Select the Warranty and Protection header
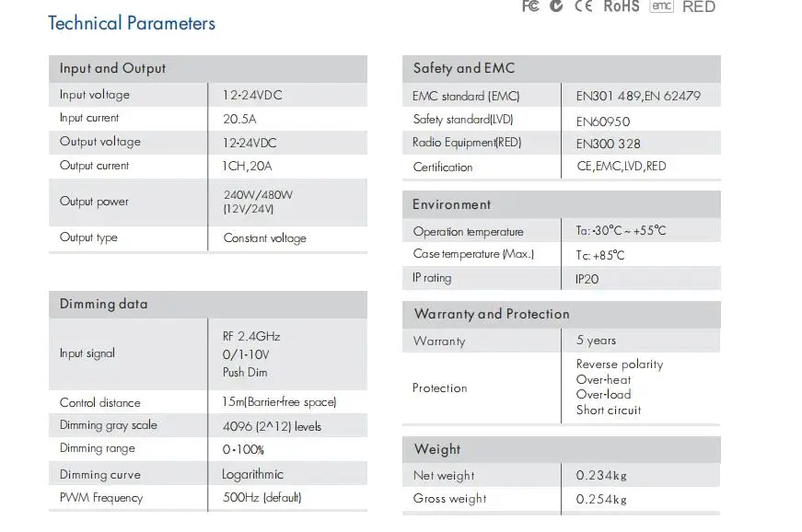The height and width of the screenshot is (532, 802). click(562, 314)
